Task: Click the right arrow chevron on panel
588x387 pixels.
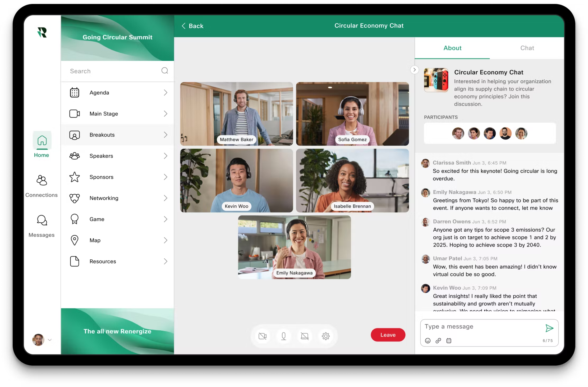Action: click(414, 70)
